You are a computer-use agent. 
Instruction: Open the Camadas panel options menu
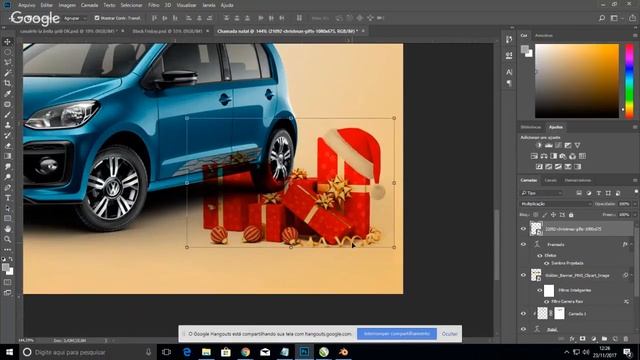click(635, 180)
